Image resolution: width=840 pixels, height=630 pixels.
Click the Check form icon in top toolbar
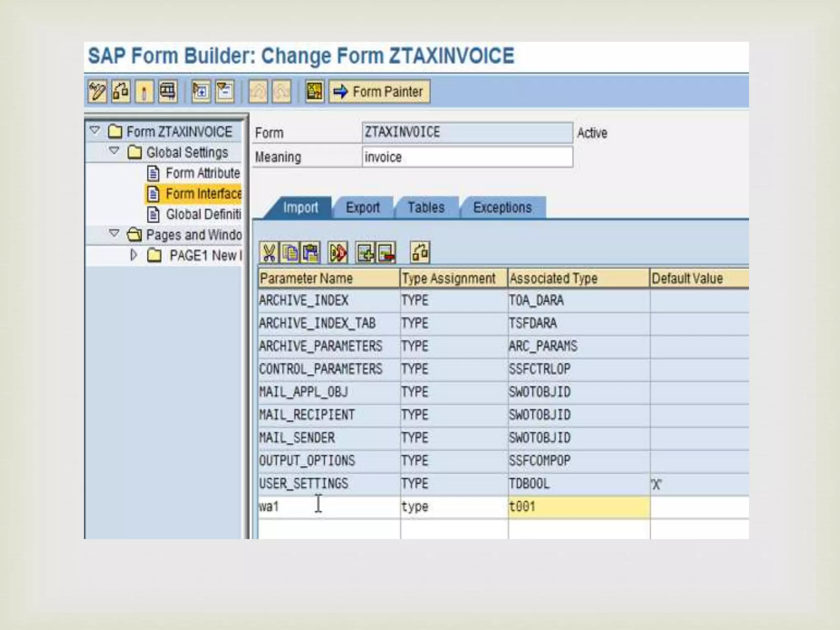(x=121, y=91)
